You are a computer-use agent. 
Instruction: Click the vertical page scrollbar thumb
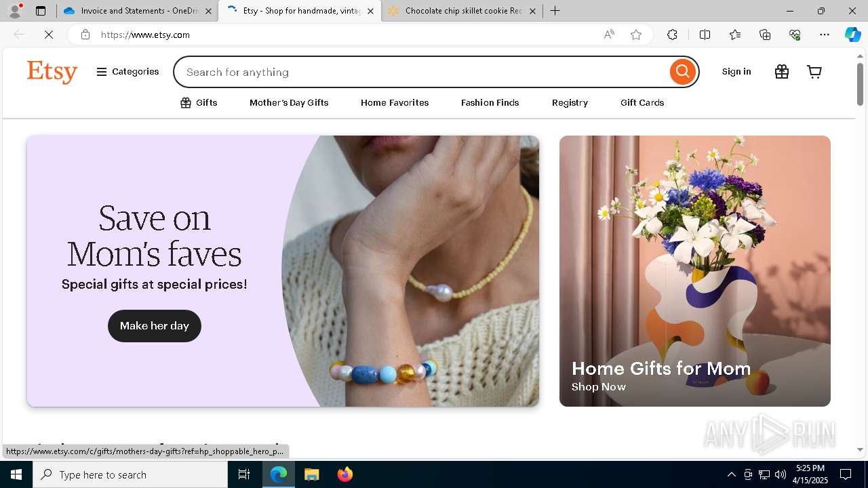pos(860,84)
